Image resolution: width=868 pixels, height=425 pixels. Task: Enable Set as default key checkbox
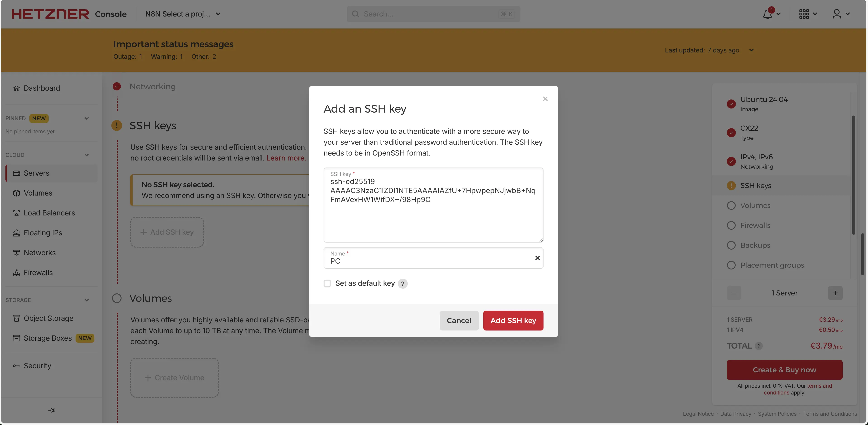(x=327, y=283)
